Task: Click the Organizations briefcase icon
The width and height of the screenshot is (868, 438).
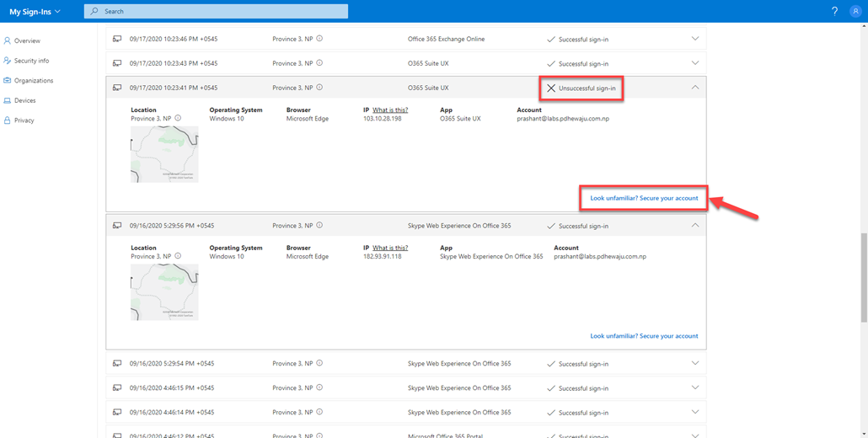Action: point(8,80)
